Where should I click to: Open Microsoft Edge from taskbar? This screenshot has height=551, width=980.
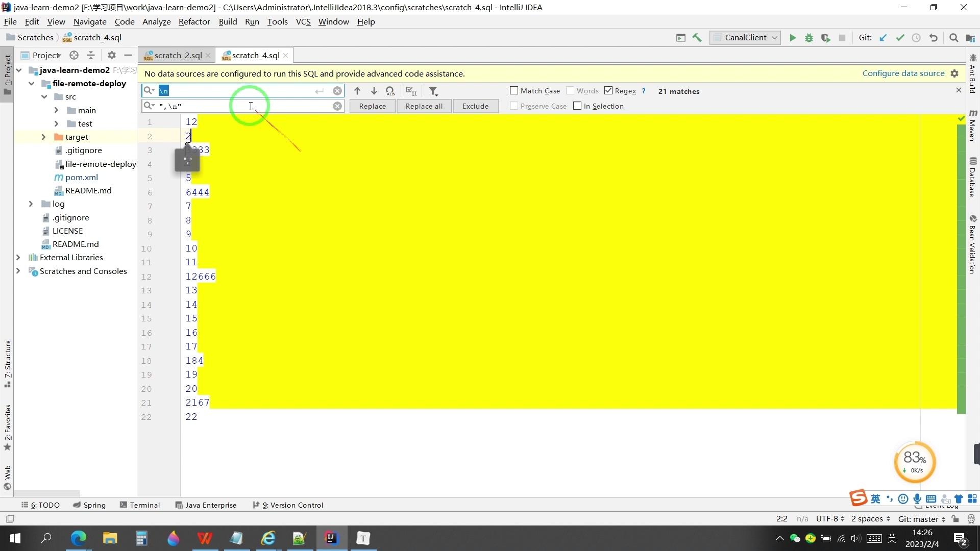(78, 538)
